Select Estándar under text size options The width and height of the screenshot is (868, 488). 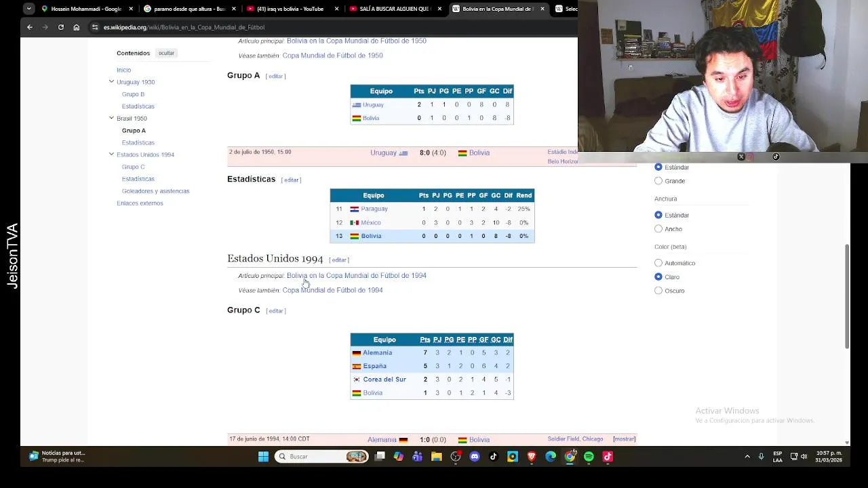coord(658,167)
